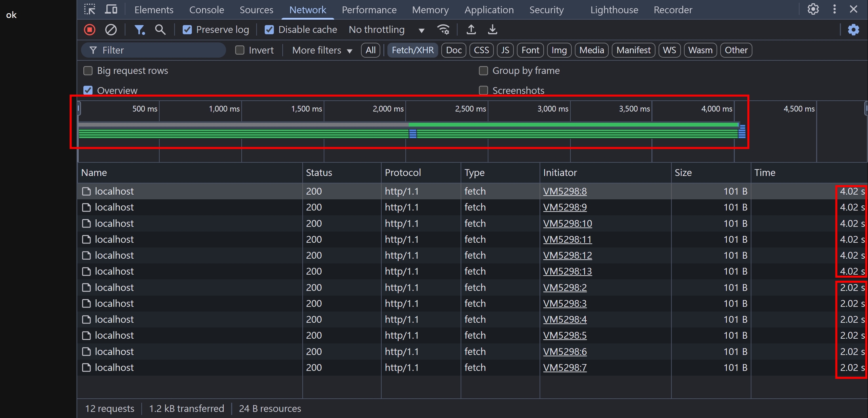This screenshot has height=418, width=868.
Task: Clear the network log
Action: 111,30
